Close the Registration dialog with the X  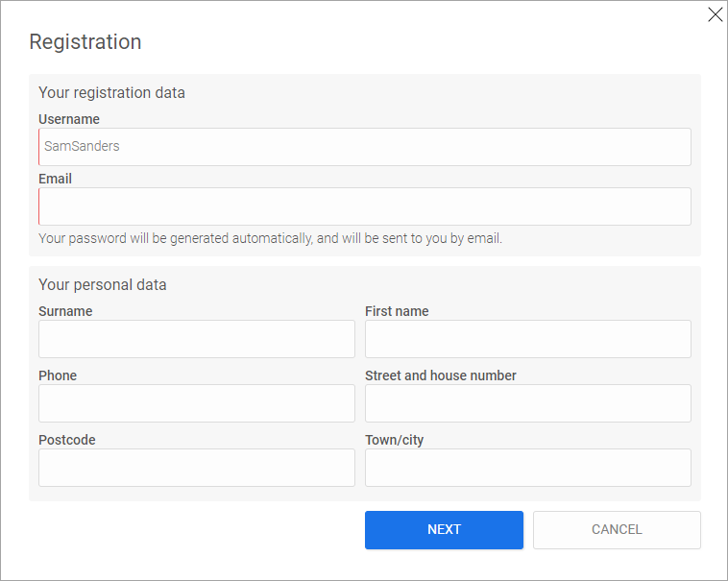point(715,14)
